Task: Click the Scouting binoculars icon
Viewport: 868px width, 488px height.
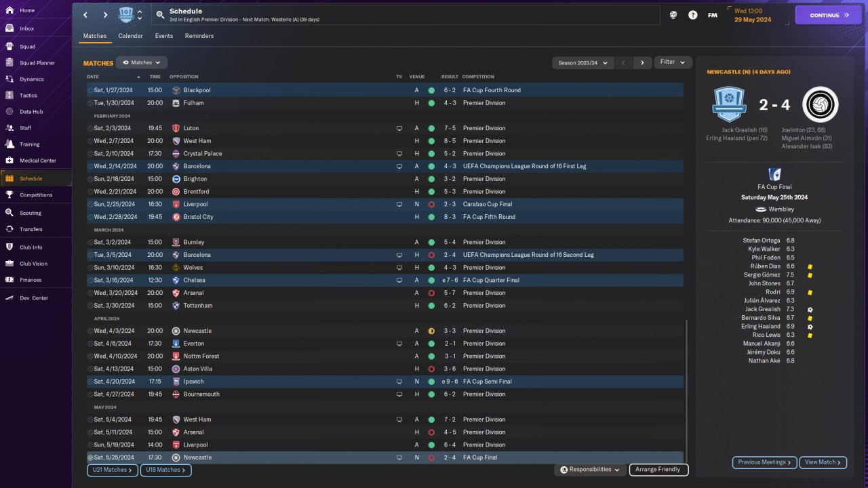Action: [9, 212]
